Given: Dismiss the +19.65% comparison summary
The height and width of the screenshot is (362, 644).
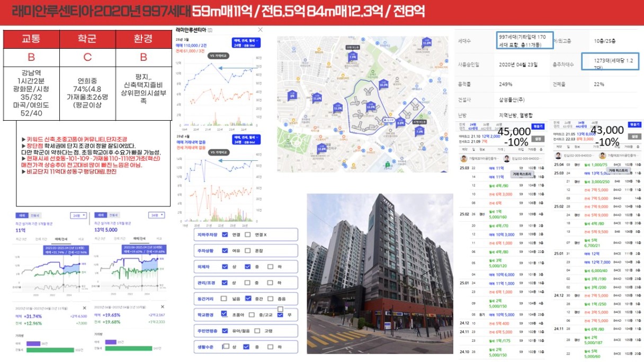Looking at the screenshot, I should click(x=164, y=307).
